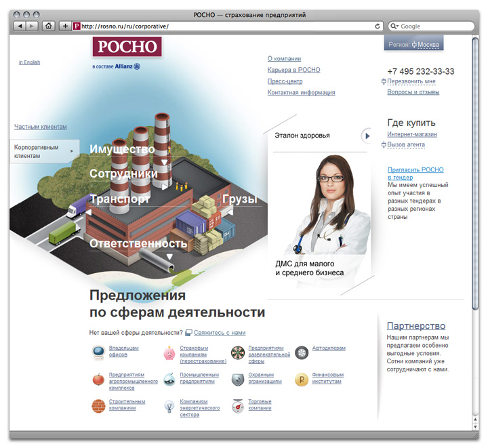Image resolution: width=488 pixels, height=448 pixels.
Task: Select Имущество on the factory illustration
Action: (122, 149)
